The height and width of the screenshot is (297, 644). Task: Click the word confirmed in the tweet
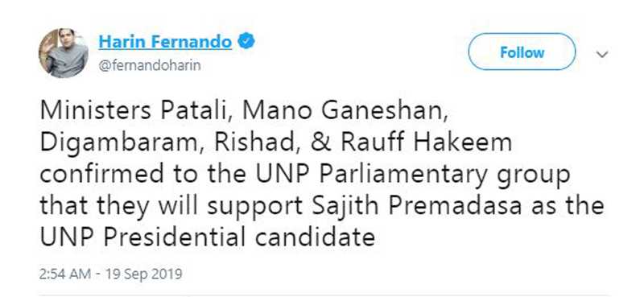(106, 175)
